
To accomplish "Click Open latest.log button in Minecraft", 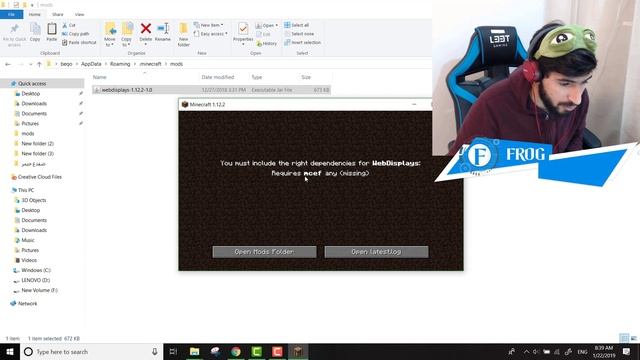I will point(376,252).
